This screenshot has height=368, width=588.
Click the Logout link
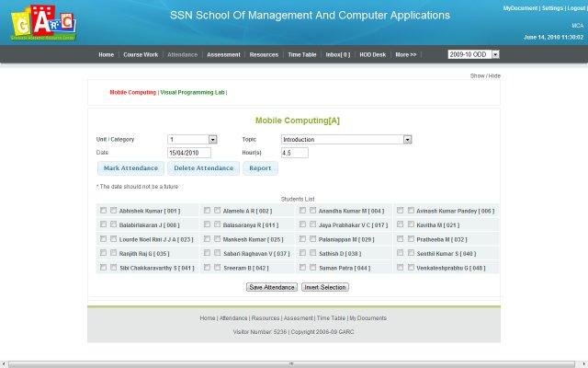pos(577,7)
